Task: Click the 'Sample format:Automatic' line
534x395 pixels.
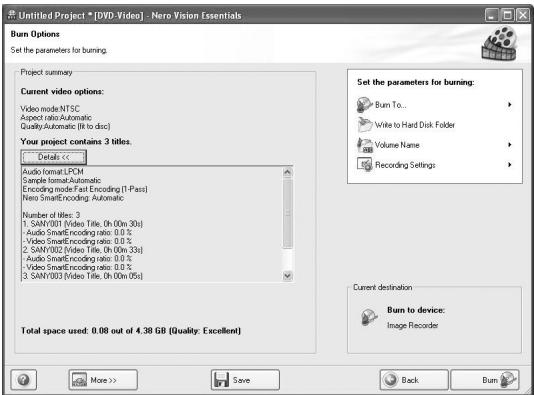Action: (x=62, y=180)
